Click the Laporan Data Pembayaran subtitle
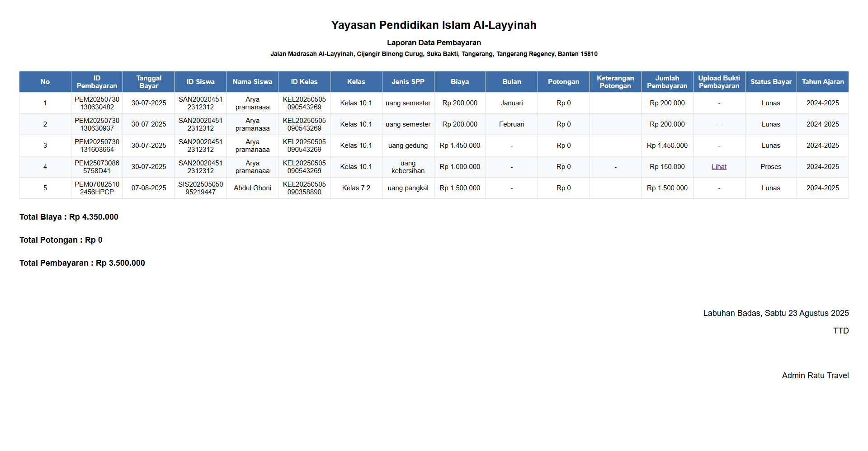 click(434, 42)
